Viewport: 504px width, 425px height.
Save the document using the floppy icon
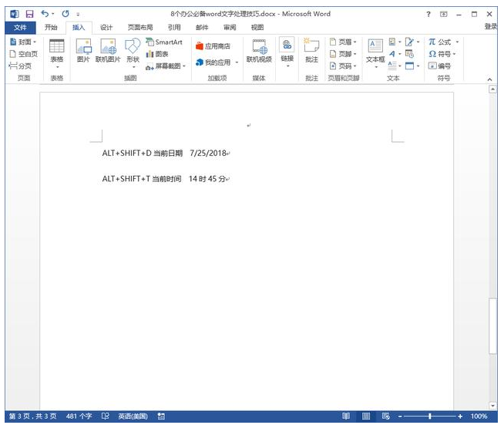point(29,14)
